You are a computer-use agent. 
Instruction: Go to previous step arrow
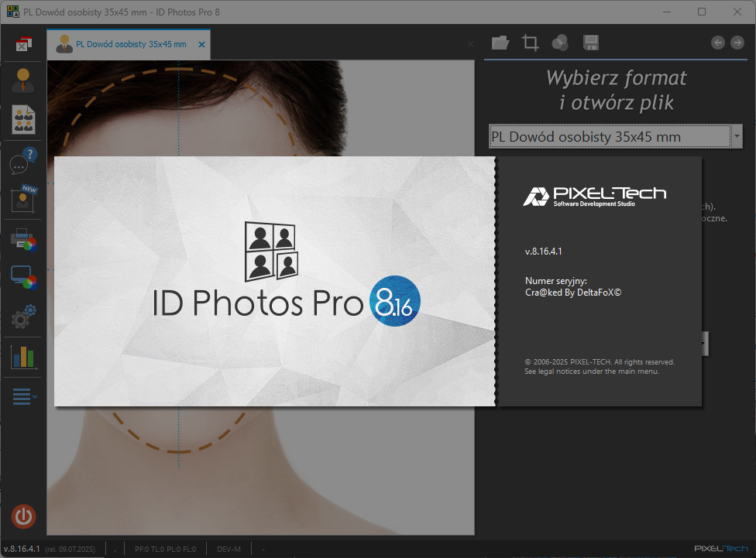(x=718, y=43)
